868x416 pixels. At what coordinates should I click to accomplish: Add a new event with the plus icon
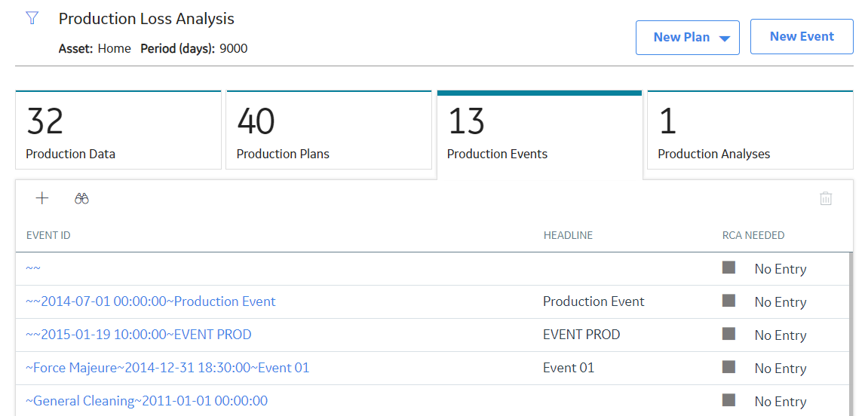click(x=42, y=199)
